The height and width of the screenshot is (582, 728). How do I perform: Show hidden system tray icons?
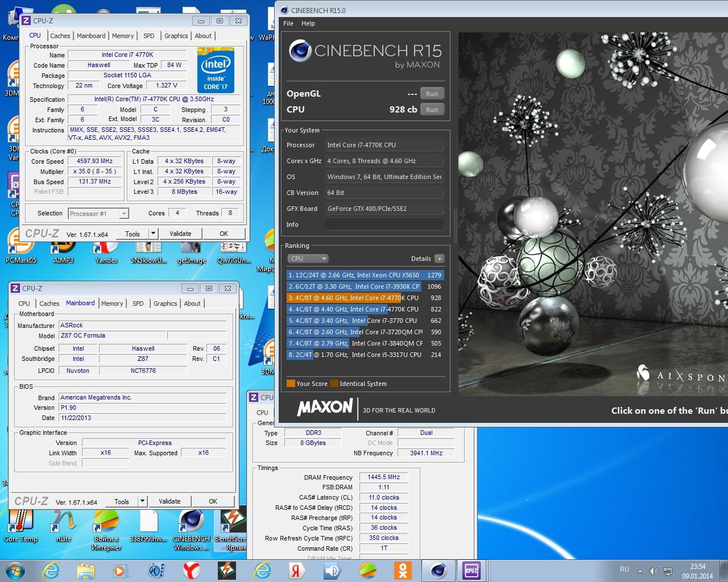pyautogui.click(x=640, y=571)
